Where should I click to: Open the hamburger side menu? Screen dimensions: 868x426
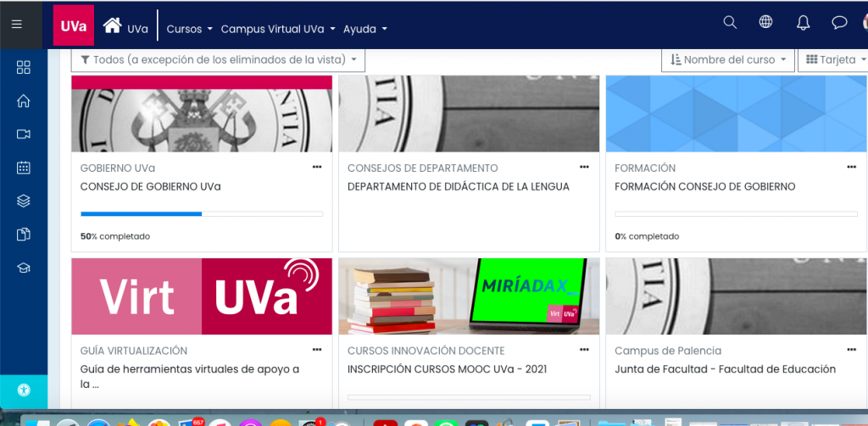[x=17, y=25]
